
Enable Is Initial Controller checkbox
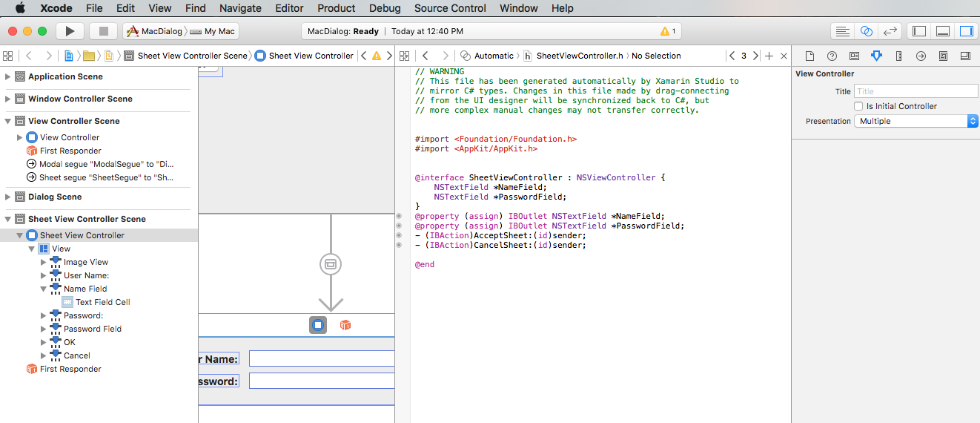[x=859, y=106]
